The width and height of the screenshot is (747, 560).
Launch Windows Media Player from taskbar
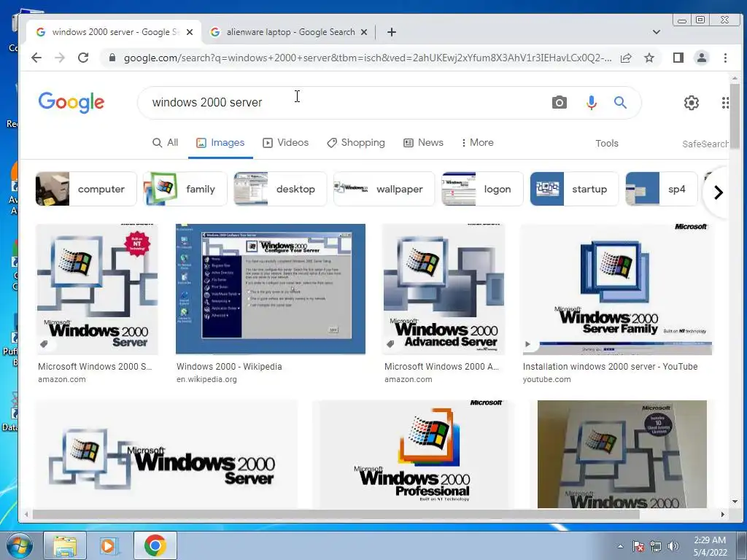[x=109, y=545]
